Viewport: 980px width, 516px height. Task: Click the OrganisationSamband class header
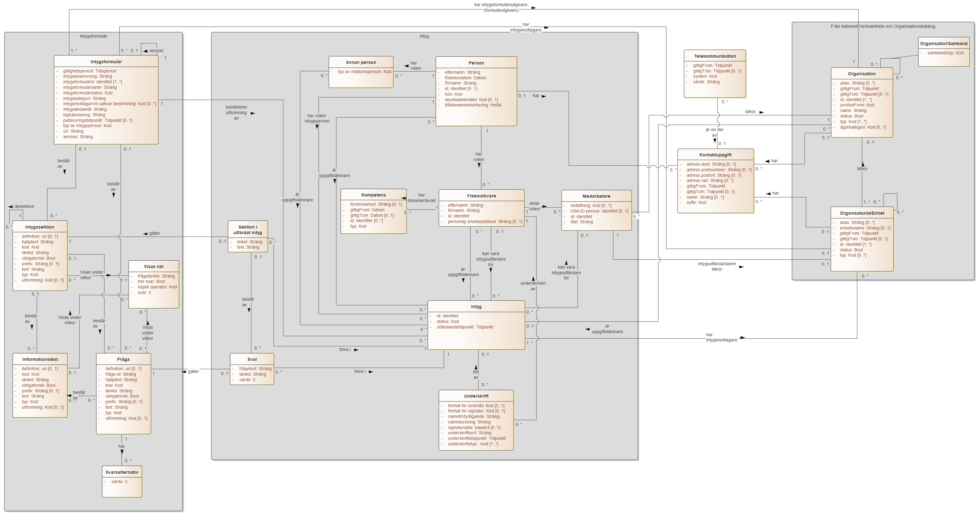click(944, 43)
